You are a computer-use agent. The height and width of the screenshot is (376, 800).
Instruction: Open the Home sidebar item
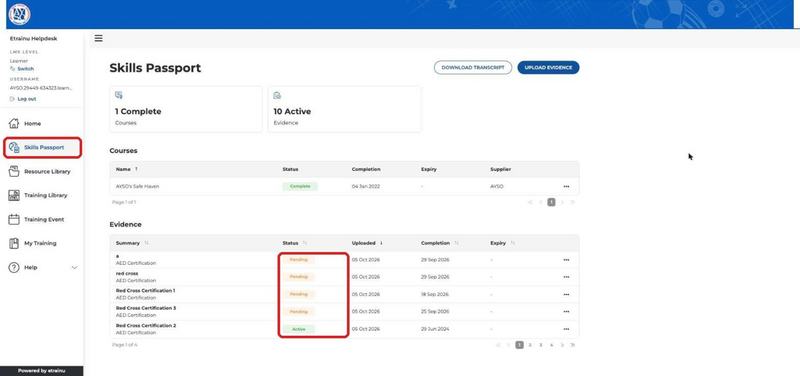click(x=42, y=123)
